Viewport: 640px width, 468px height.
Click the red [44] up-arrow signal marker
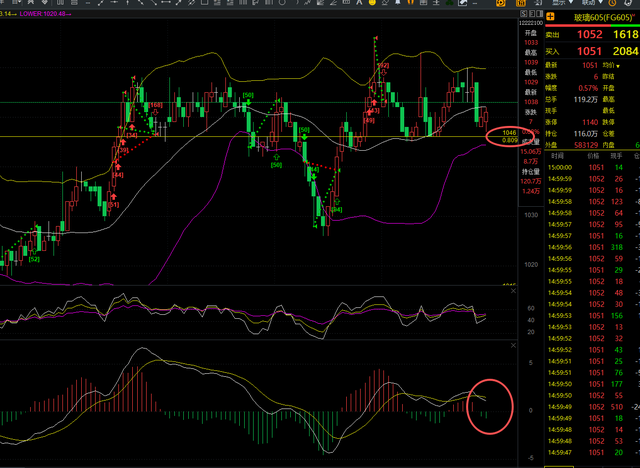(118, 166)
